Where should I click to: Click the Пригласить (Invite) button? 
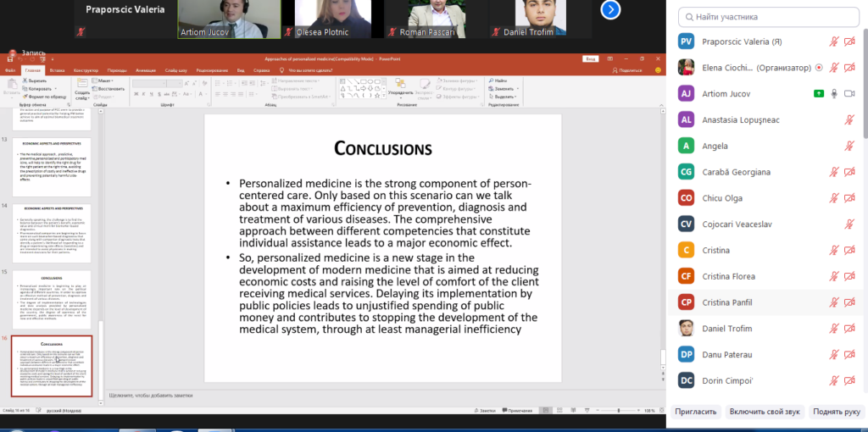click(x=696, y=412)
